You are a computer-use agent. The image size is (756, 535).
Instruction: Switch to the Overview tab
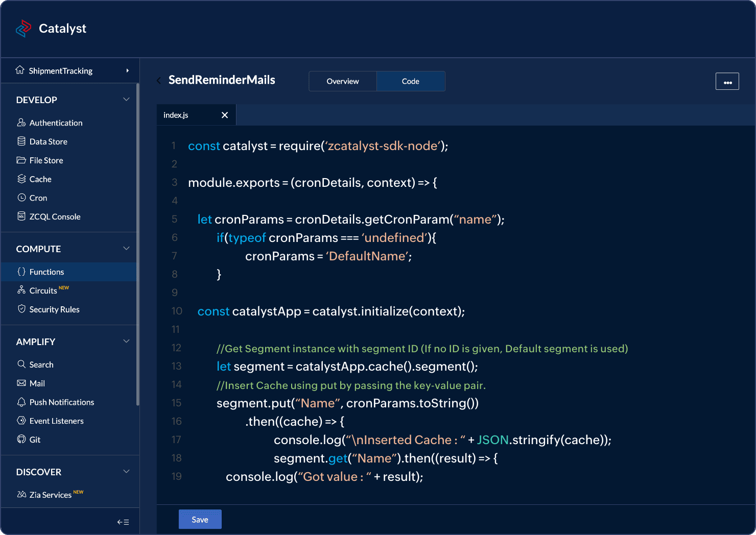pyautogui.click(x=343, y=81)
